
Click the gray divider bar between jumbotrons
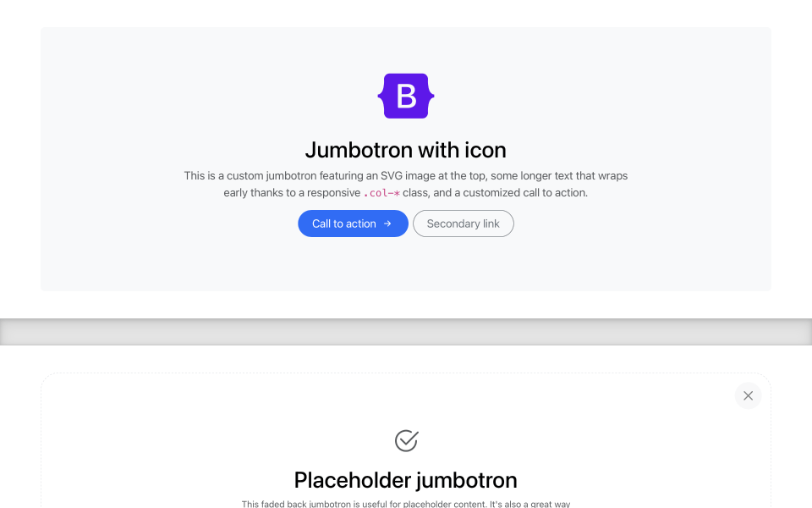click(x=406, y=331)
